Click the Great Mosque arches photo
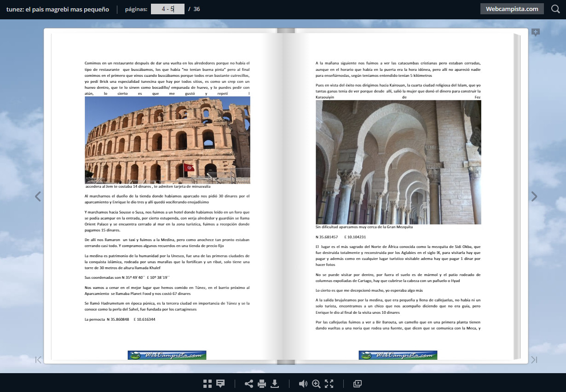Viewport: 566px width, 392px height. 398,162
